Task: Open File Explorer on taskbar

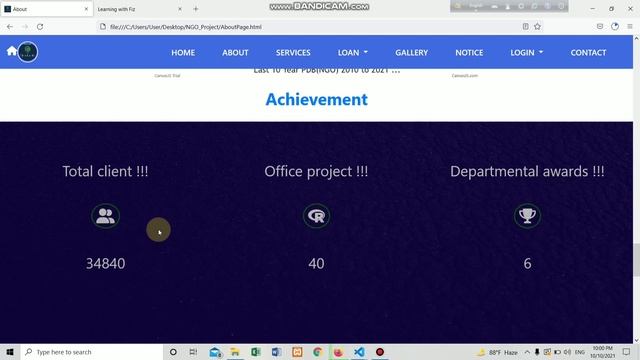Action: click(235, 352)
